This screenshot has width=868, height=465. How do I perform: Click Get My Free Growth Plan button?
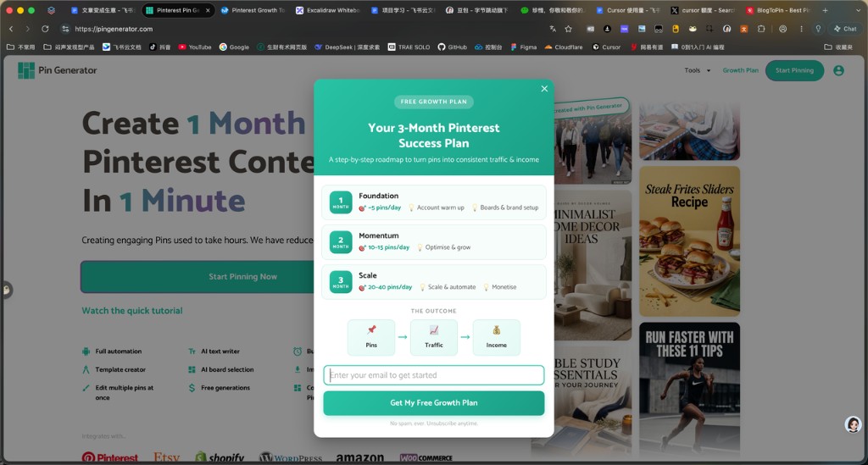[x=433, y=402]
